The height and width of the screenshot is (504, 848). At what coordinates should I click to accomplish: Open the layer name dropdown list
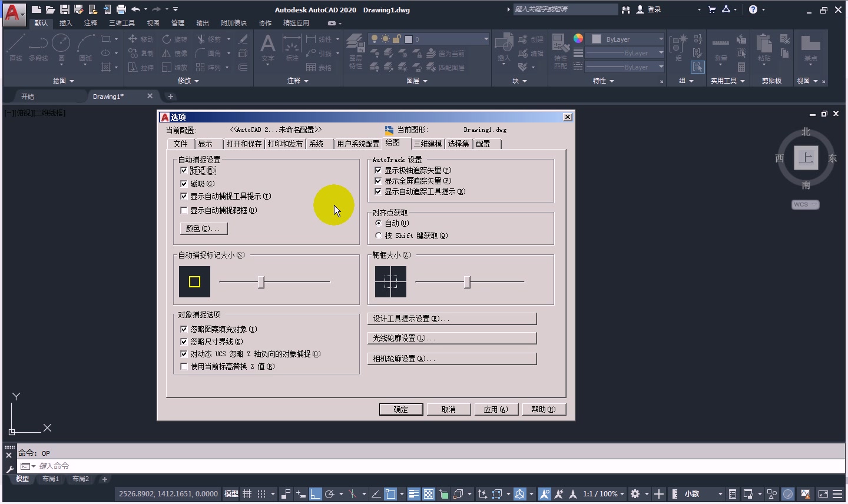[x=486, y=39]
